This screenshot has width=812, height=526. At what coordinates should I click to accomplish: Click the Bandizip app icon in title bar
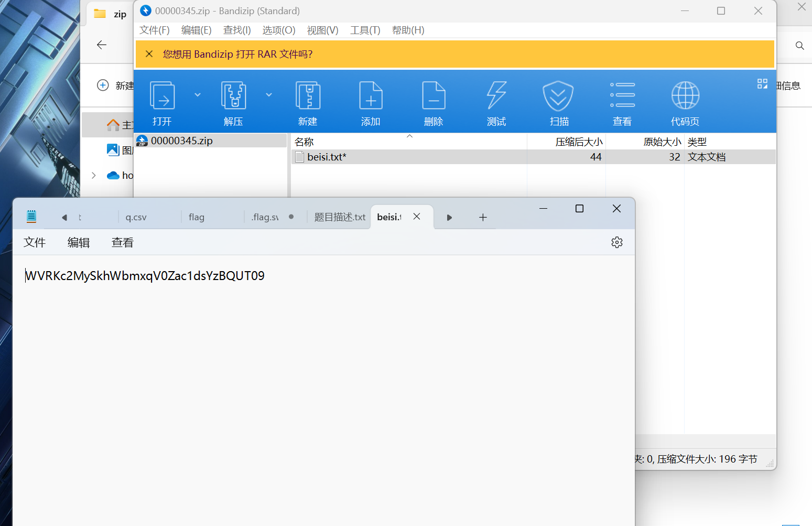146,10
